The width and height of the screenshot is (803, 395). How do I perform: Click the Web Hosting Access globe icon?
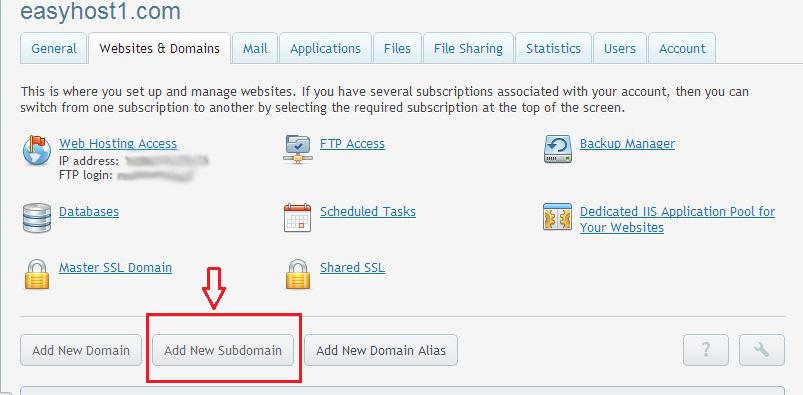(37, 150)
